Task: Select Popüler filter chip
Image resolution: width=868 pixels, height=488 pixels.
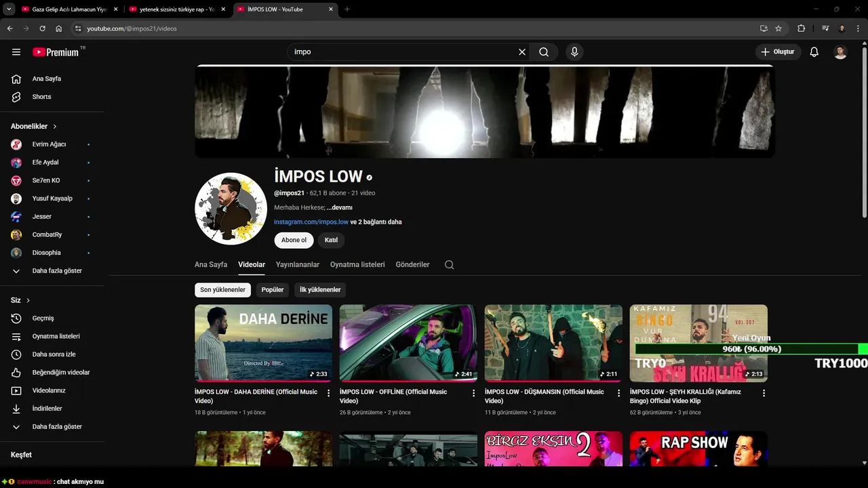Action: pos(273,290)
